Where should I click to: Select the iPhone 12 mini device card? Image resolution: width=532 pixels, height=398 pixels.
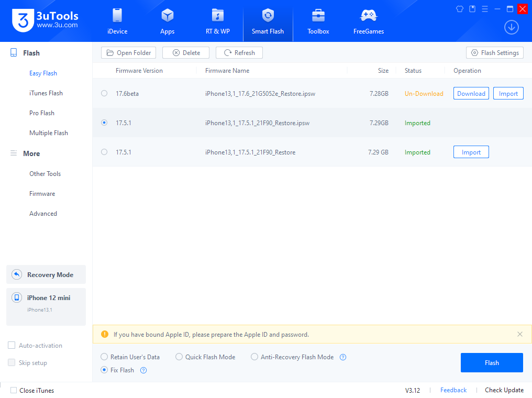(x=46, y=307)
